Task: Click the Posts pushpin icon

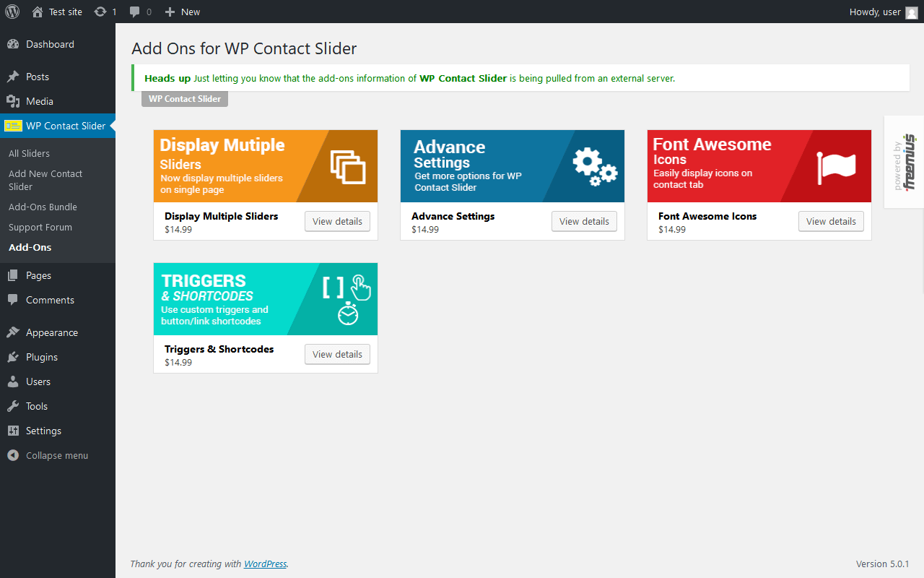Action: point(13,77)
